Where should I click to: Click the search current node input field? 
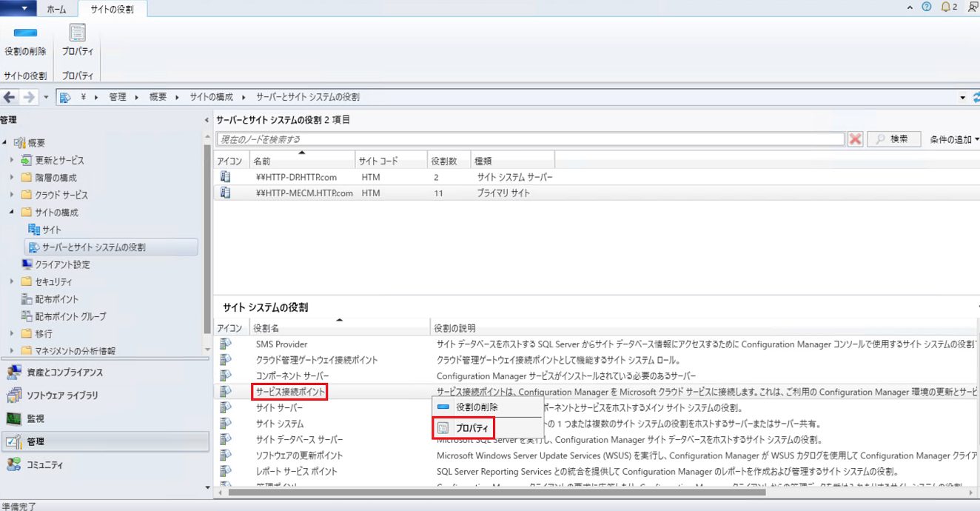click(529, 139)
